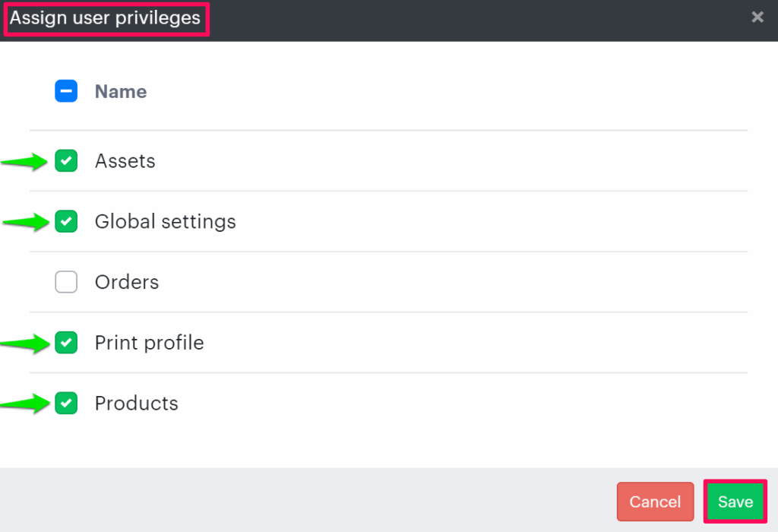Toggle the Products privilege checkbox
778x532 pixels.
click(x=66, y=404)
